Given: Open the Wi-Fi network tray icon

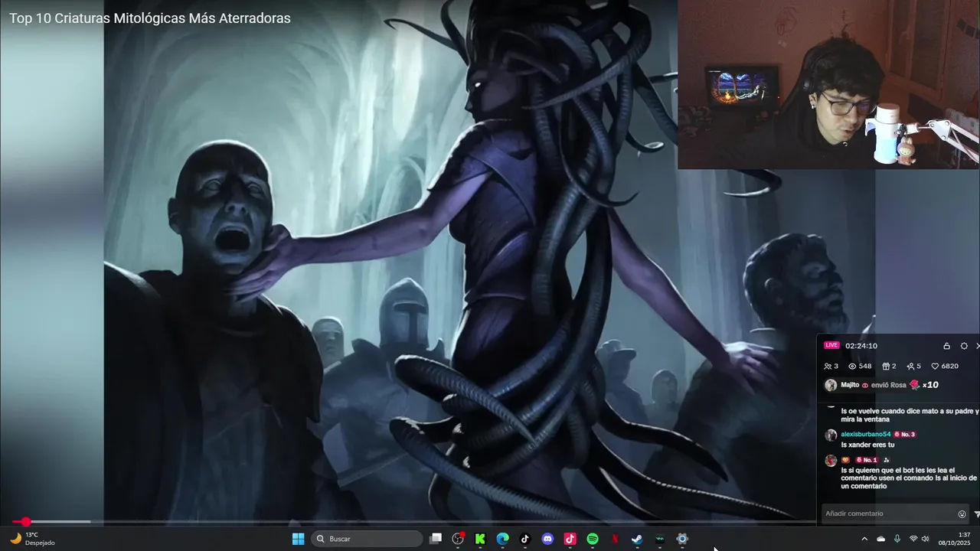Looking at the screenshot, I should point(913,539).
